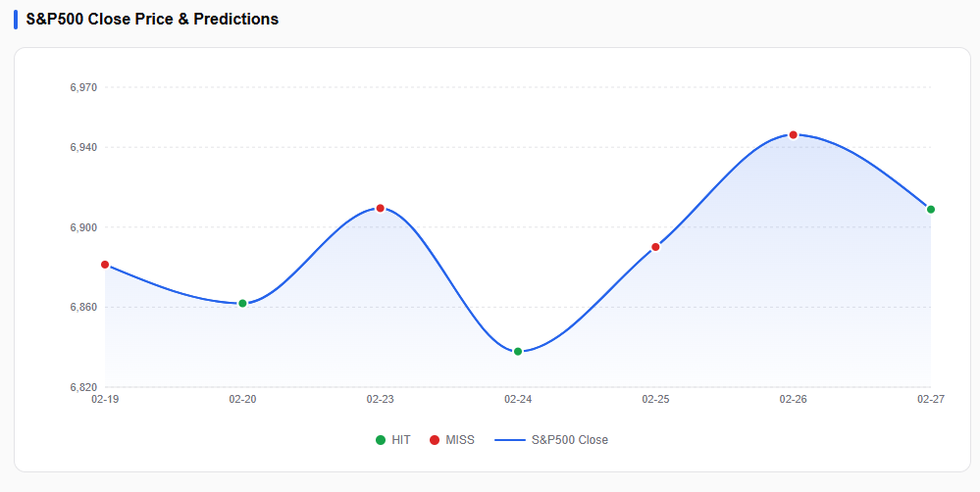This screenshot has width=980, height=492.
Task: Click the chart title 'S&P500 Close Price & Predictions'
Action: point(152,20)
